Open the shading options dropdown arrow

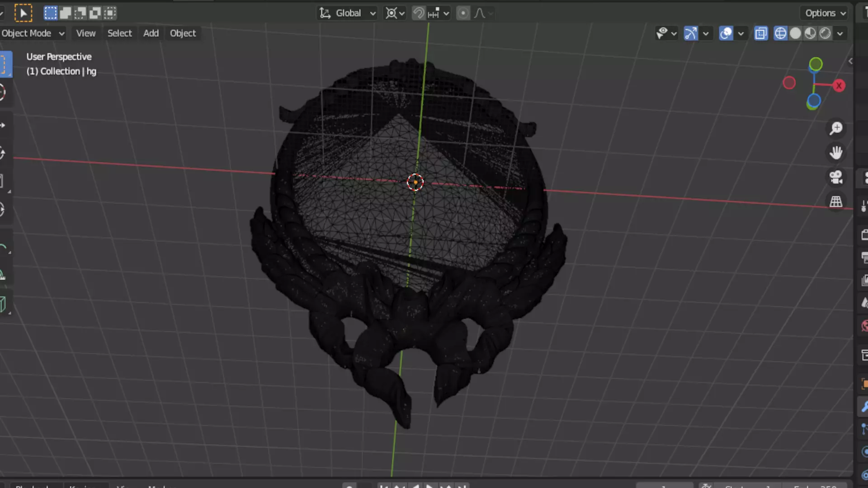[x=840, y=33]
